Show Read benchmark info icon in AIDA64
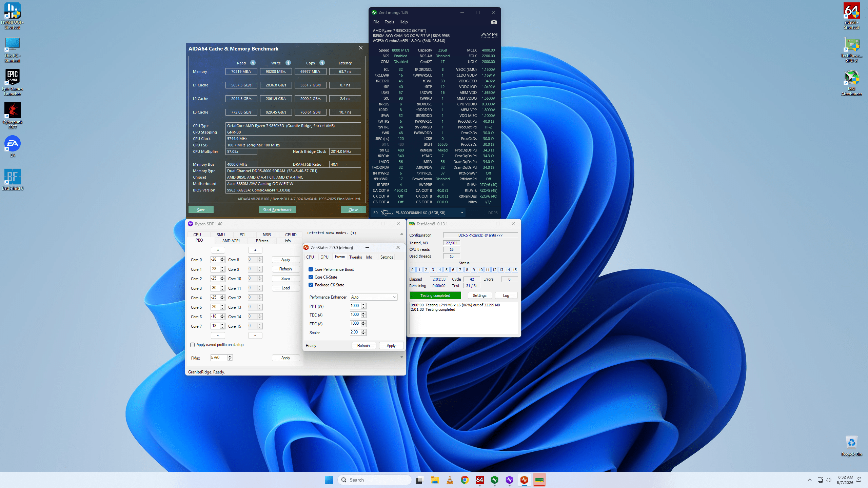Image resolution: width=868 pixels, height=488 pixels. pyautogui.click(x=253, y=63)
